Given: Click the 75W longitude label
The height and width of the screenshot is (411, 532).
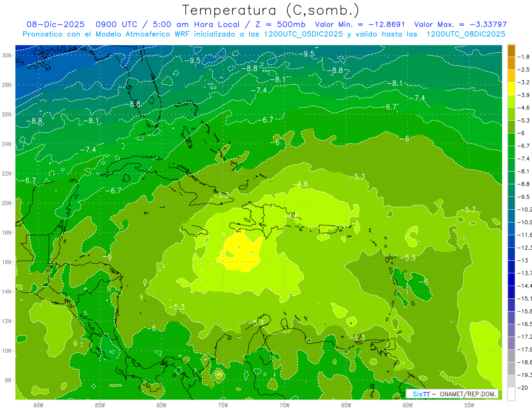Looking at the screenshot, I should click(x=223, y=405).
